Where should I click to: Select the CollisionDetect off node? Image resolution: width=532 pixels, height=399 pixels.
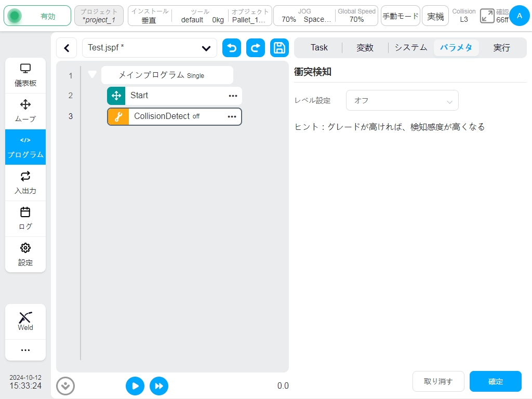[175, 117]
